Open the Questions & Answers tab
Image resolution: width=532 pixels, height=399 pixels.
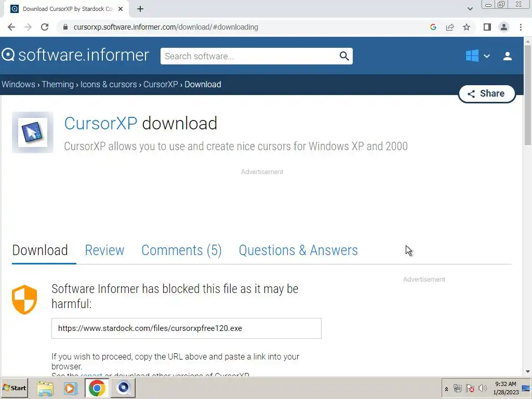point(298,250)
